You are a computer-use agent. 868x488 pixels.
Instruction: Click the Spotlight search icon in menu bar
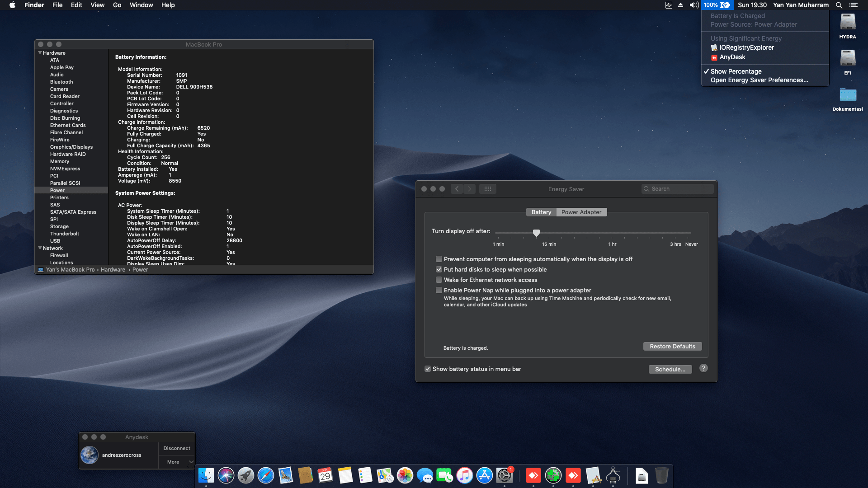[x=838, y=5]
